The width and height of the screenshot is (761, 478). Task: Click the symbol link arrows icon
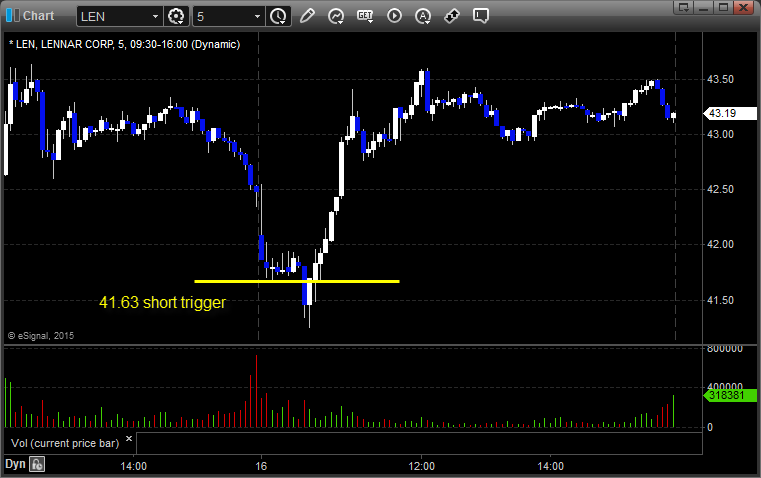(x=452, y=16)
